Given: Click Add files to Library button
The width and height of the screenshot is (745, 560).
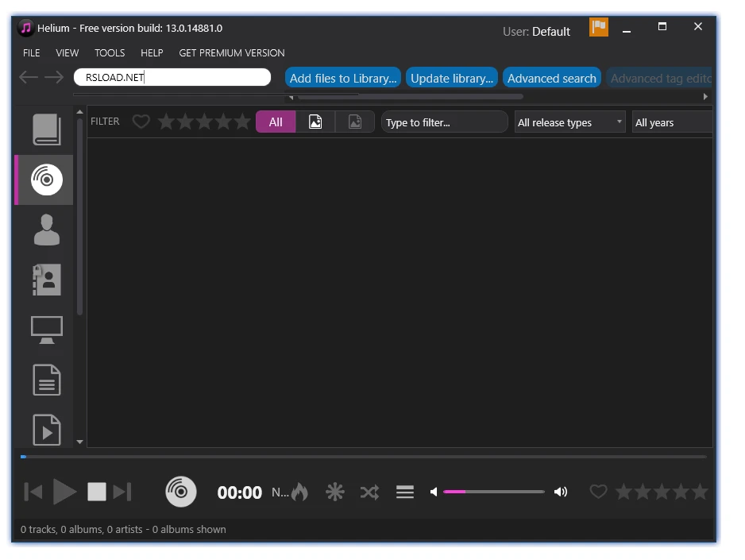Looking at the screenshot, I should (342, 78).
